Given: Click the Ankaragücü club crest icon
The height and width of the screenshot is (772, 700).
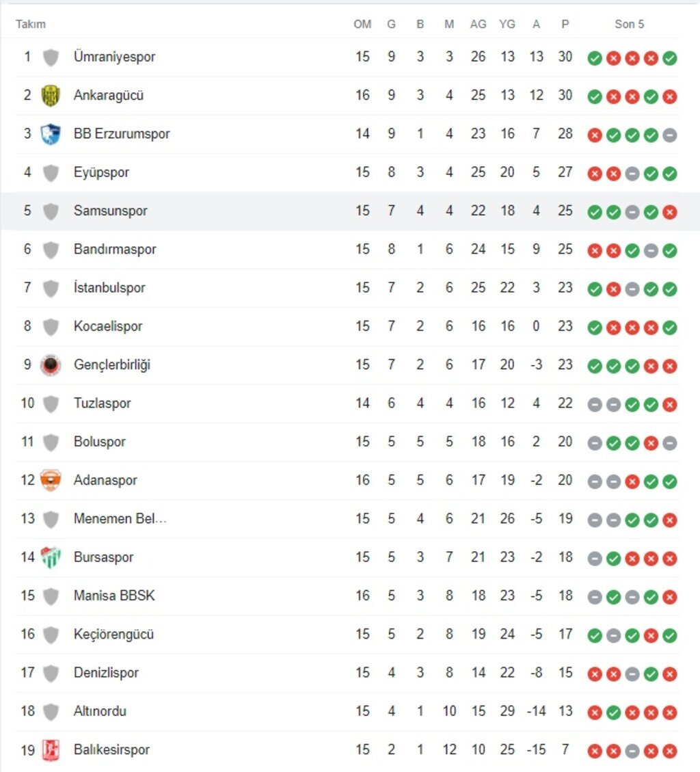Looking at the screenshot, I should (x=51, y=96).
